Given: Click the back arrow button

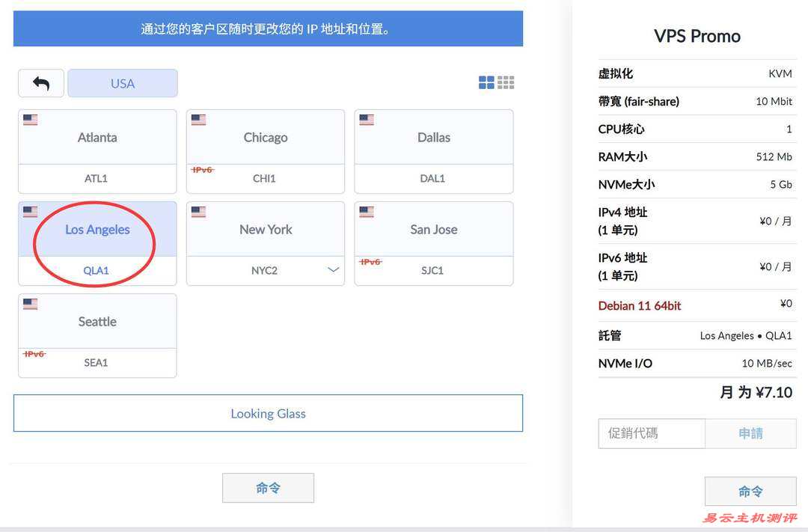Looking at the screenshot, I should coord(41,84).
